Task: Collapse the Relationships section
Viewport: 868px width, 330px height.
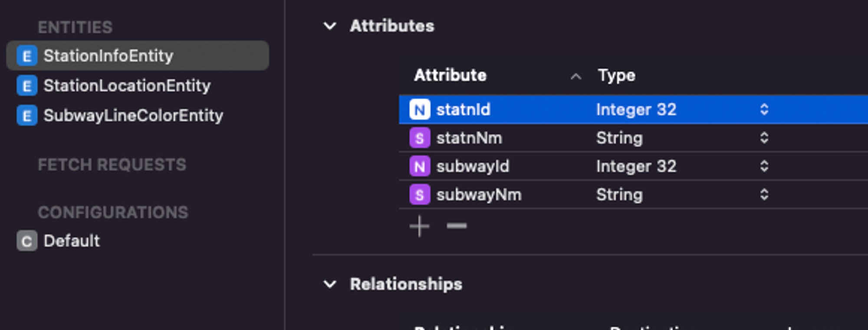Action: click(330, 284)
